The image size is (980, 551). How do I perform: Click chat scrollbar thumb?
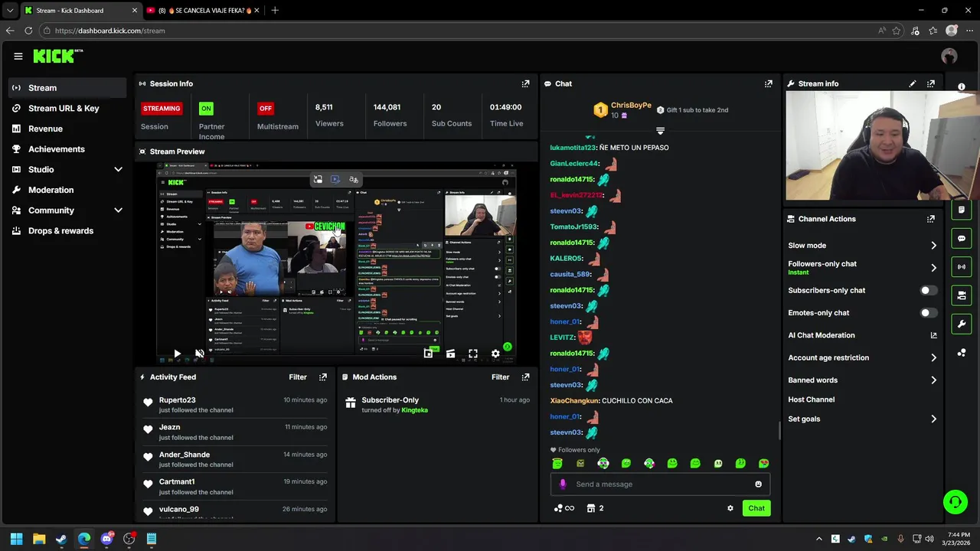pyautogui.click(x=780, y=431)
